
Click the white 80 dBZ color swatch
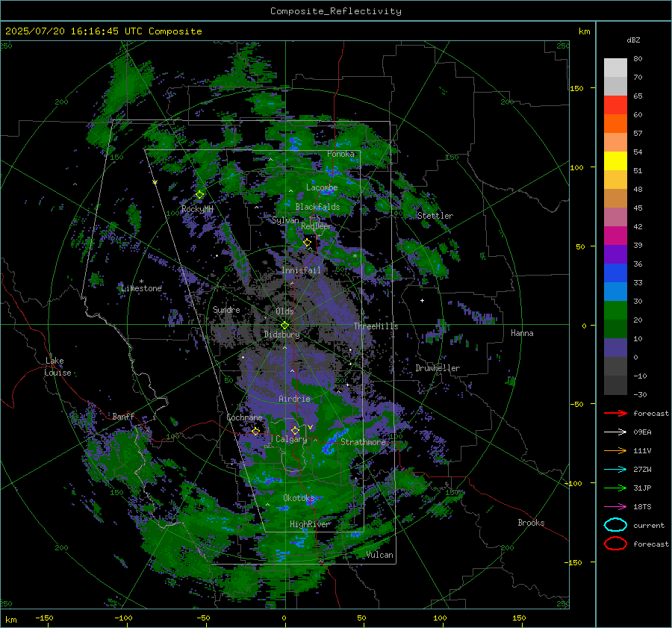(x=615, y=68)
